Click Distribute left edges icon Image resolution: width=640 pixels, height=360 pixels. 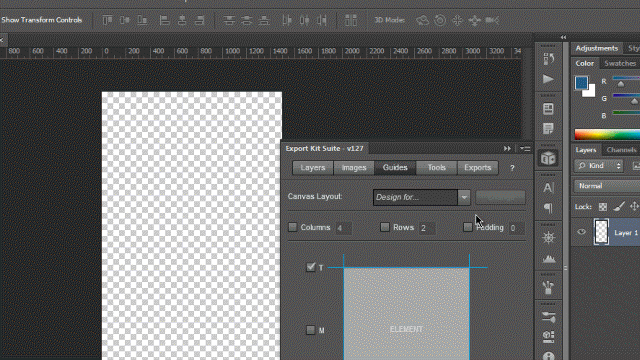[x=287, y=20]
